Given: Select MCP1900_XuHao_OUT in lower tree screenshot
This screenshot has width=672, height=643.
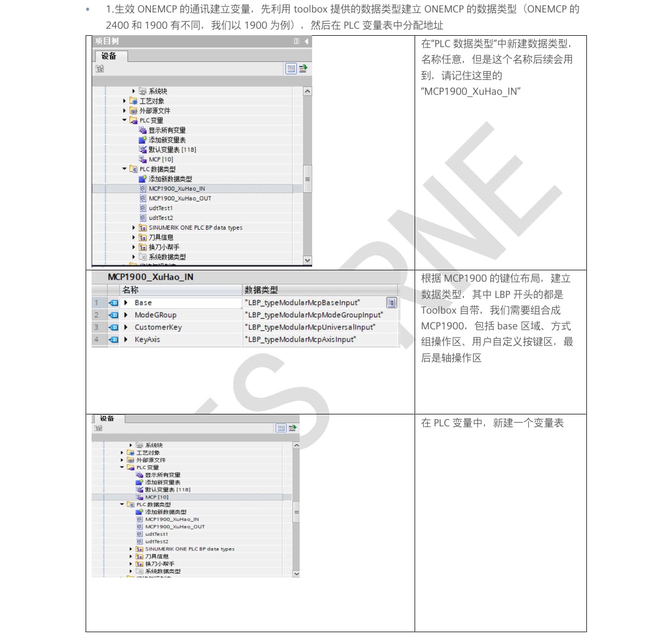Looking at the screenshot, I should pyautogui.click(x=175, y=527).
